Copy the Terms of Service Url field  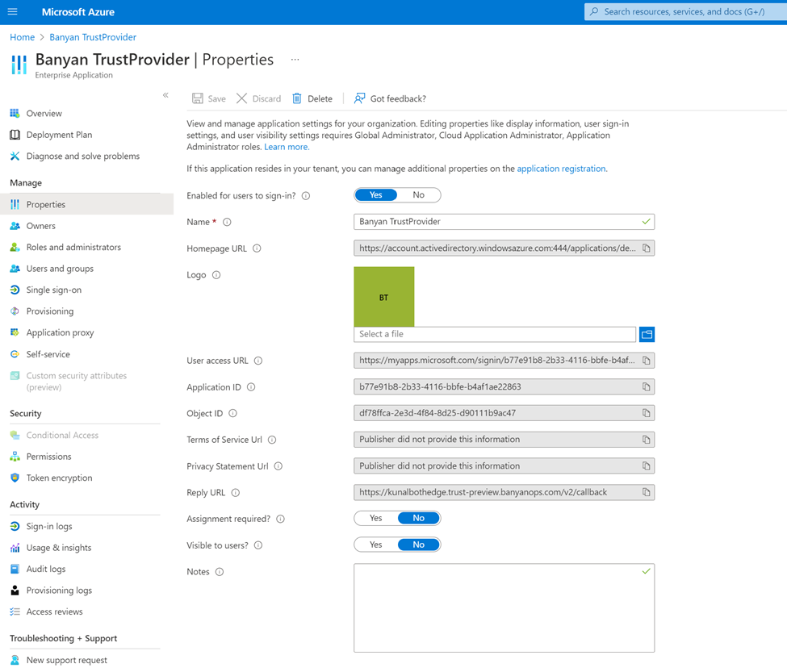pyautogui.click(x=647, y=440)
